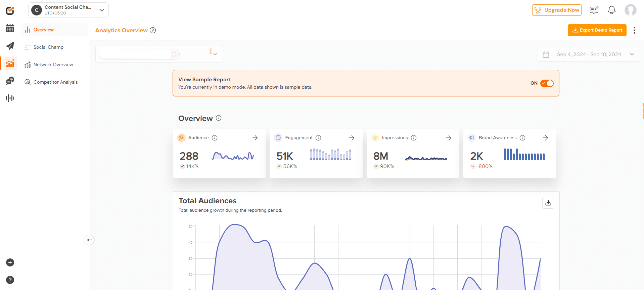Download the Total Audiences chart
Viewport: 644px width, 290px height.
click(548, 203)
